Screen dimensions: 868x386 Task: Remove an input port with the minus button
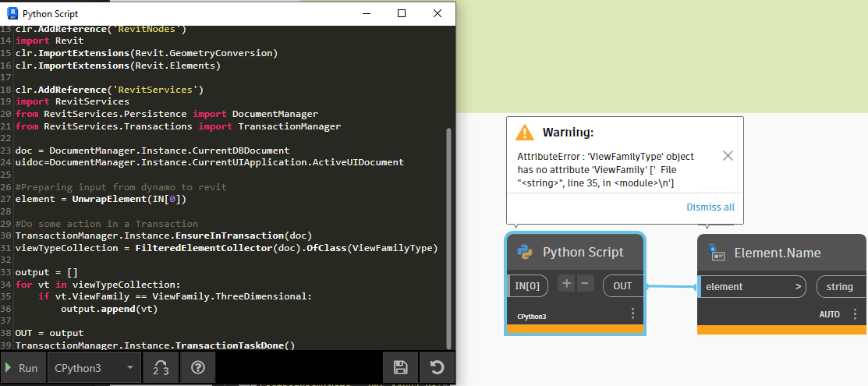(x=586, y=284)
